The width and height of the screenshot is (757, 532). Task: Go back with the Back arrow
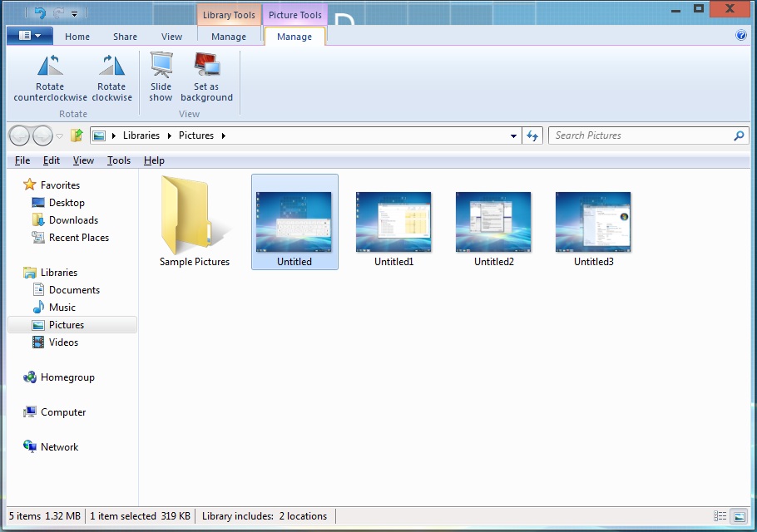[20, 135]
